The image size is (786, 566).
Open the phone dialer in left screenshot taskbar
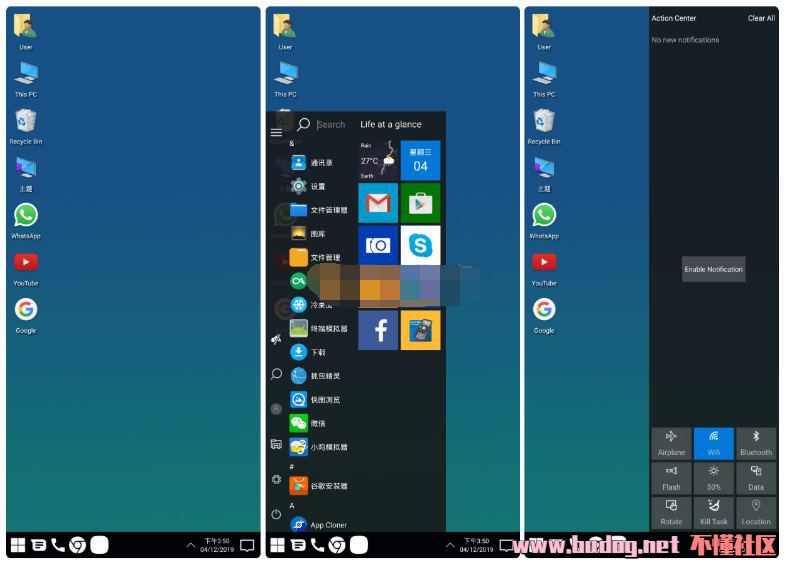(58, 545)
